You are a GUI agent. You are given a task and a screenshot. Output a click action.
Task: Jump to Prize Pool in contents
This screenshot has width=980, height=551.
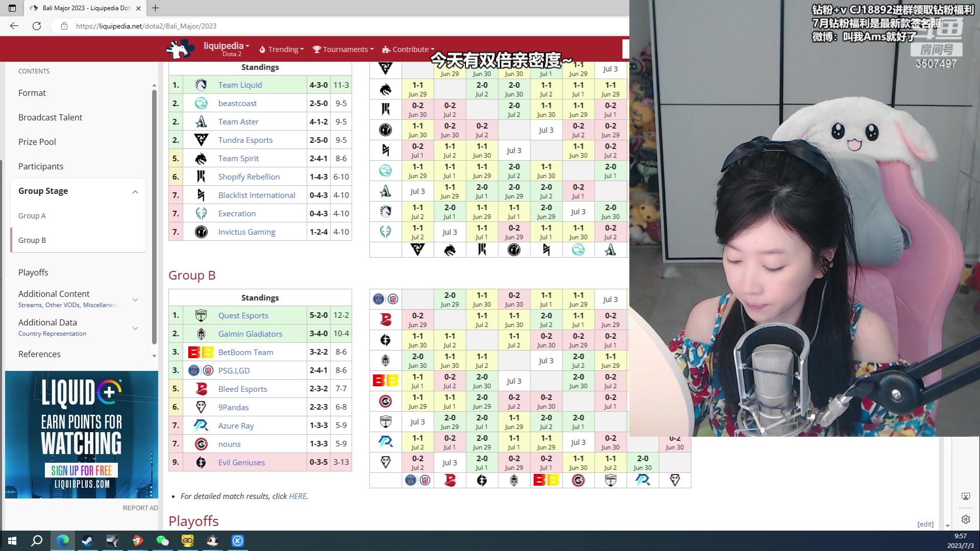[37, 142]
